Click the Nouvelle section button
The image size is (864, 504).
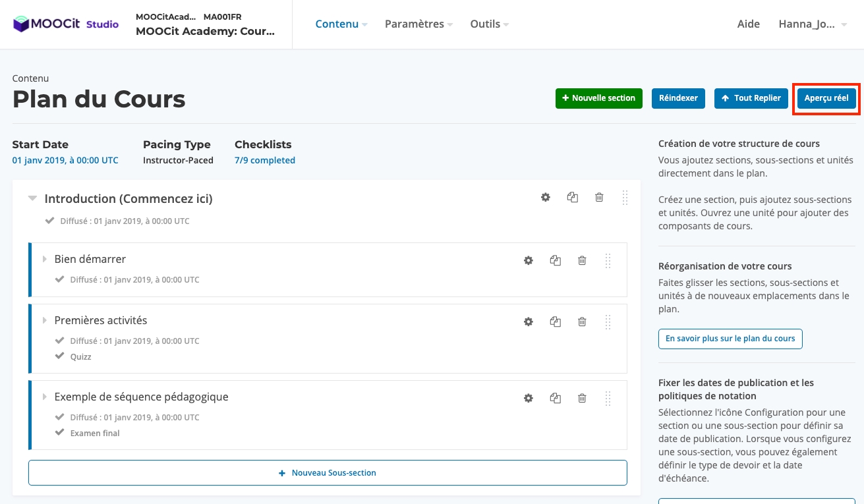[x=598, y=98]
